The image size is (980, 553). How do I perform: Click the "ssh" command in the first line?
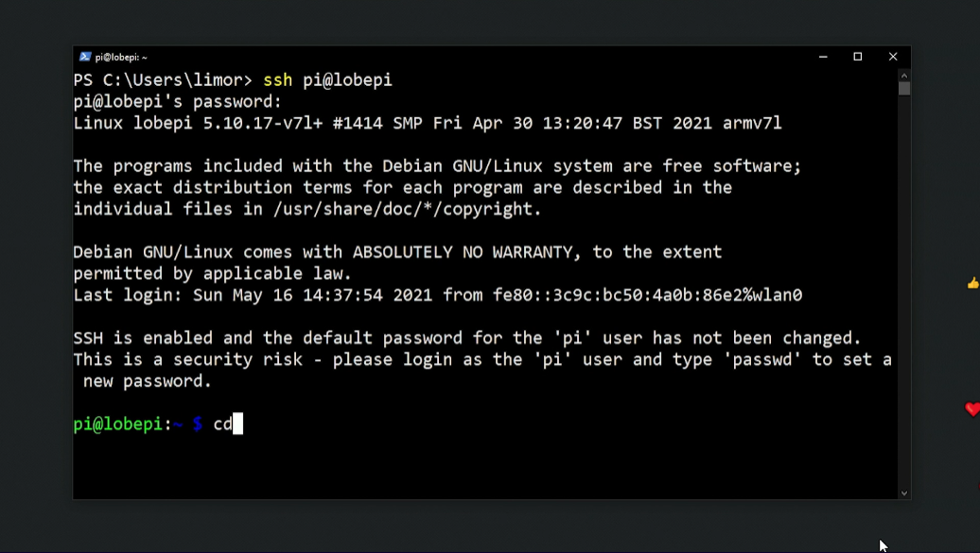click(x=277, y=80)
